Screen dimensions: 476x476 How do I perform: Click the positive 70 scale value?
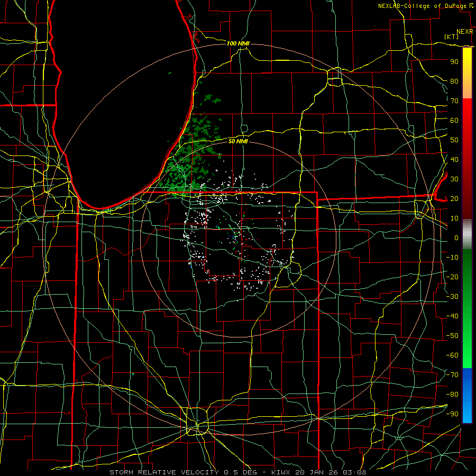point(454,101)
